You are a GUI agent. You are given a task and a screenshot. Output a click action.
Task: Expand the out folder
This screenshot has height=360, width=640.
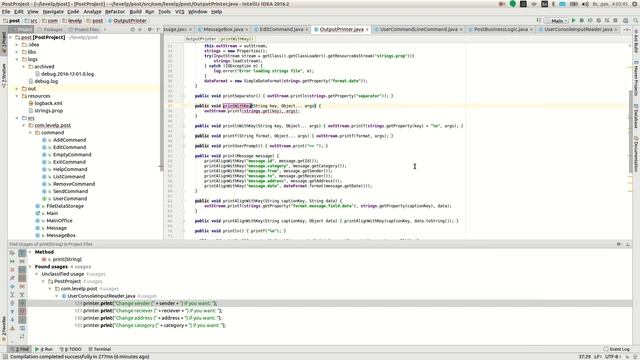coord(17,89)
